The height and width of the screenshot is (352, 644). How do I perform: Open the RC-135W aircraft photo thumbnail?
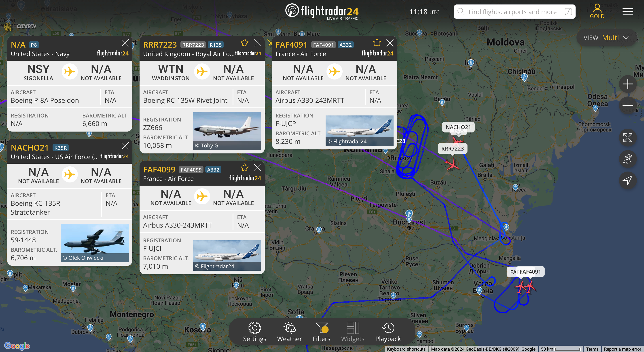[227, 131]
